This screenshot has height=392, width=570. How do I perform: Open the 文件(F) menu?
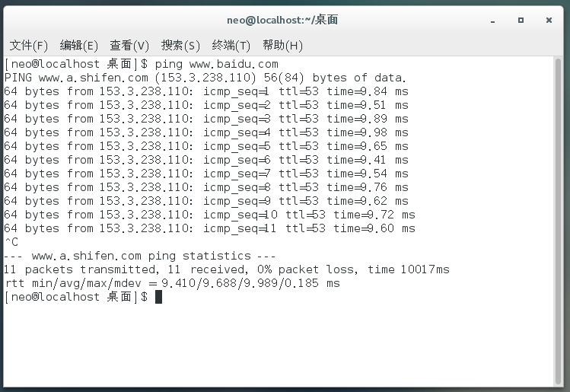pos(29,46)
